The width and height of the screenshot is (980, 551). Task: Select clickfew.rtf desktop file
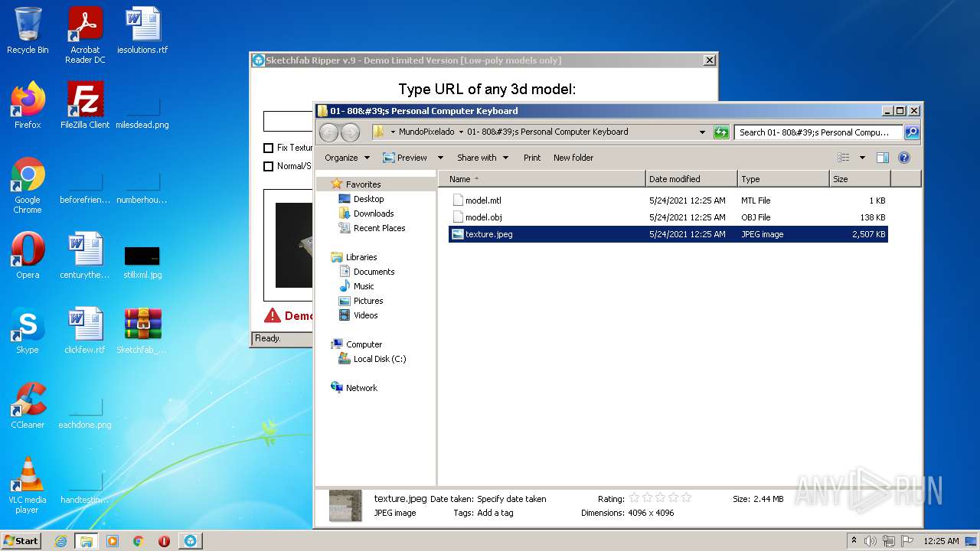(x=85, y=331)
